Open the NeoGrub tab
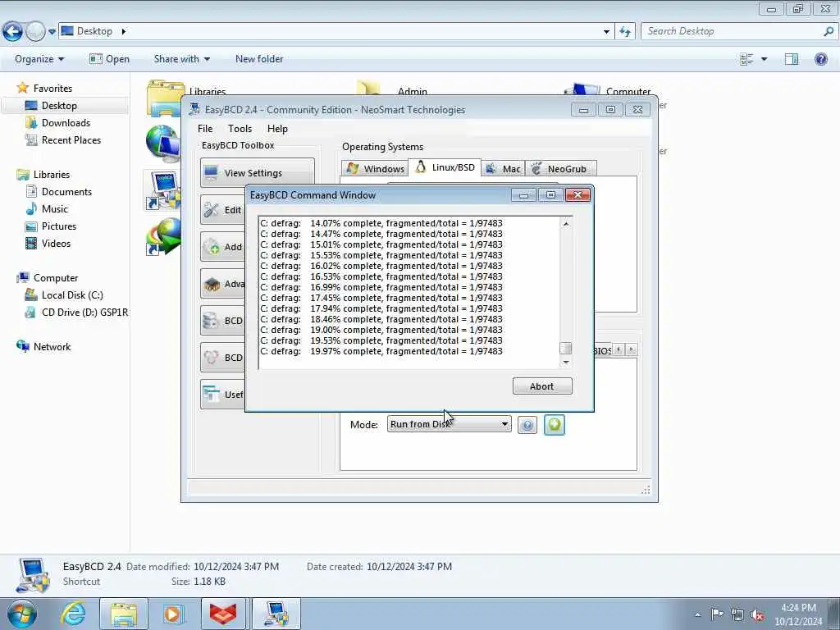840x630 pixels. 560,168
